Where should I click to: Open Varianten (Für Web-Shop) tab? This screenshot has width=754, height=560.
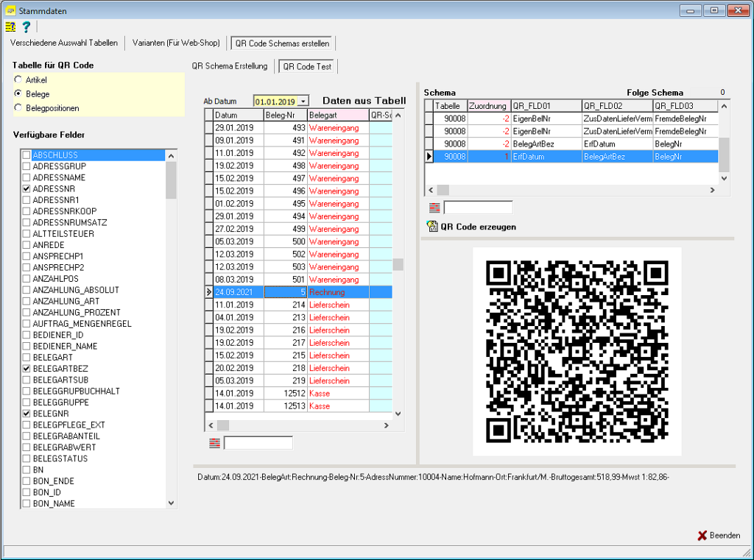tap(176, 43)
